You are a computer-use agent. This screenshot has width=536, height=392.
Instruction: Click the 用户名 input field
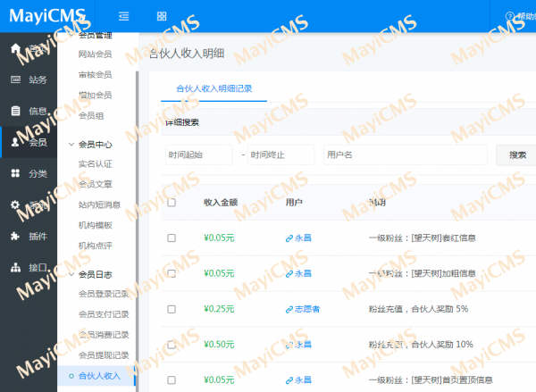pyautogui.click(x=405, y=154)
